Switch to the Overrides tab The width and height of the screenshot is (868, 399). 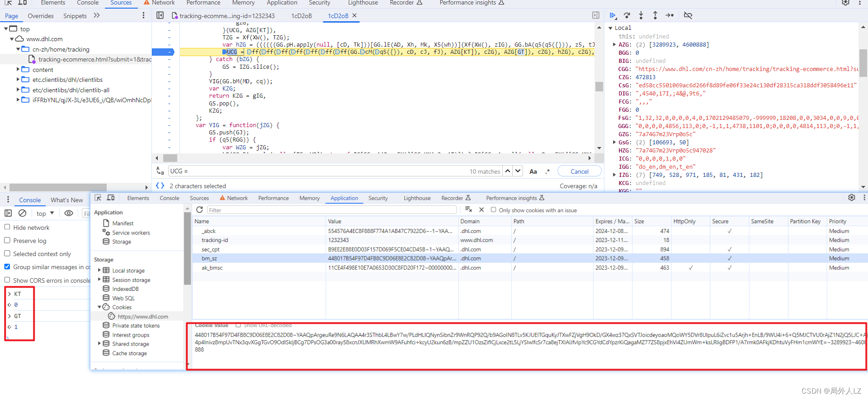(41, 16)
